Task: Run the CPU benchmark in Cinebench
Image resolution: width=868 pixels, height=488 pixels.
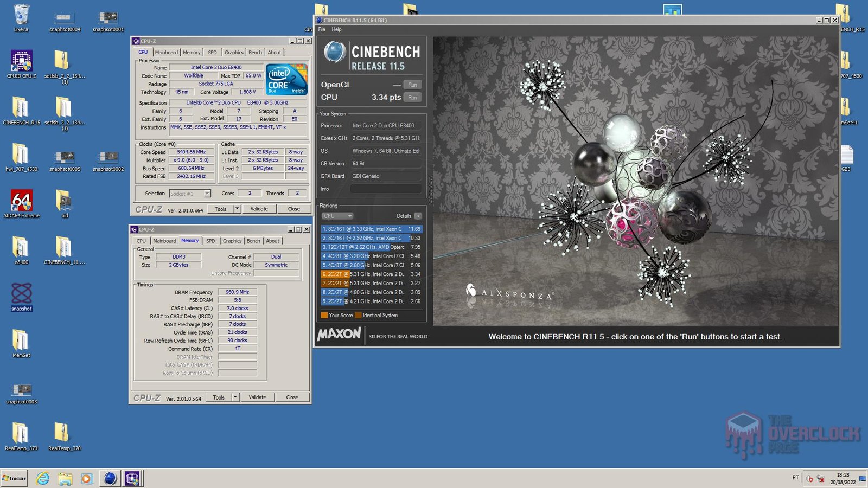Action: coord(412,98)
